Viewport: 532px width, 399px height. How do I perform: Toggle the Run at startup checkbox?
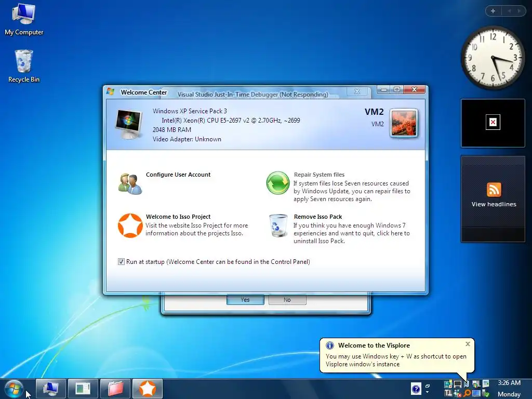click(121, 262)
